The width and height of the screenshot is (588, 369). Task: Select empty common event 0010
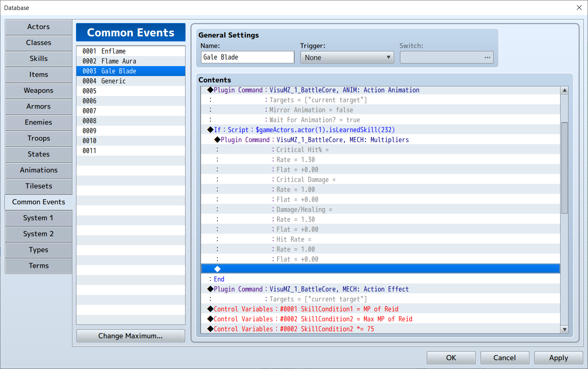click(131, 141)
